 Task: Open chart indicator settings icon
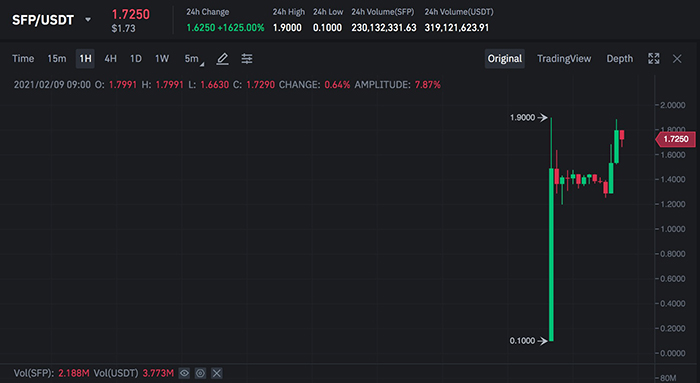pyautogui.click(x=247, y=59)
